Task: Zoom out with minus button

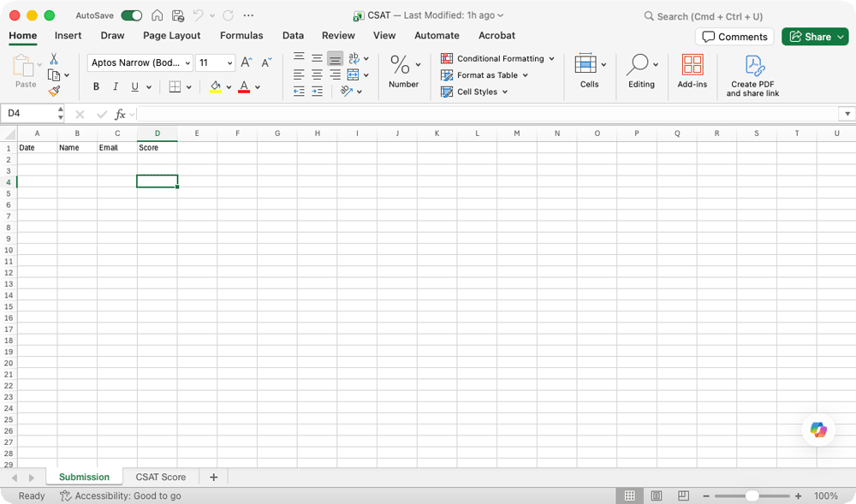Action: pyautogui.click(x=706, y=495)
